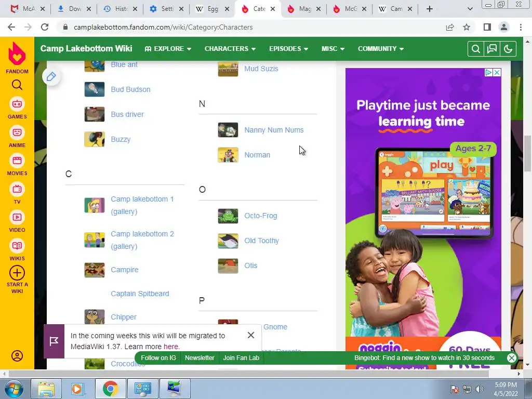Open the Chrome three-dot menu
Screen dimensions: 532x399
[521, 27]
